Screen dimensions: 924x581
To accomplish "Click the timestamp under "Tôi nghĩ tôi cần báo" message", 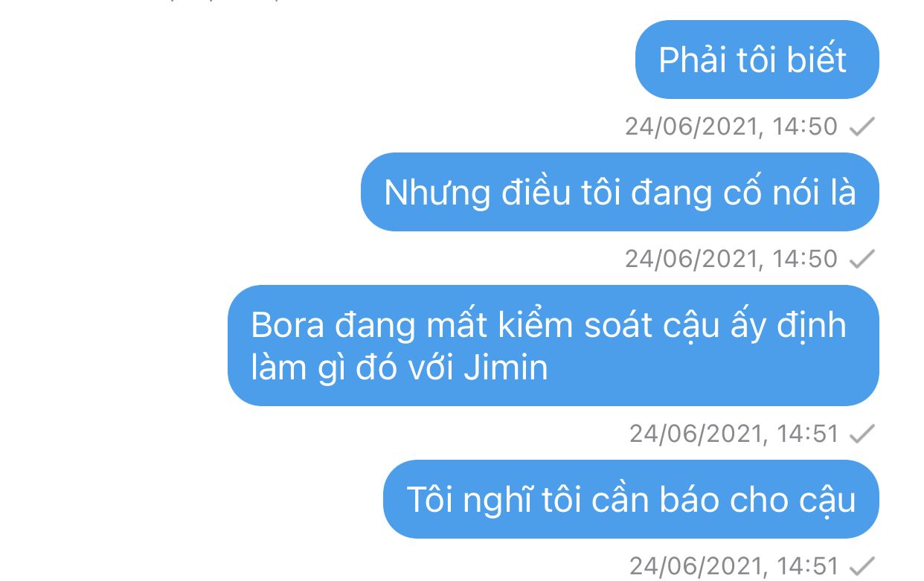I will click(x=734, y=566).
